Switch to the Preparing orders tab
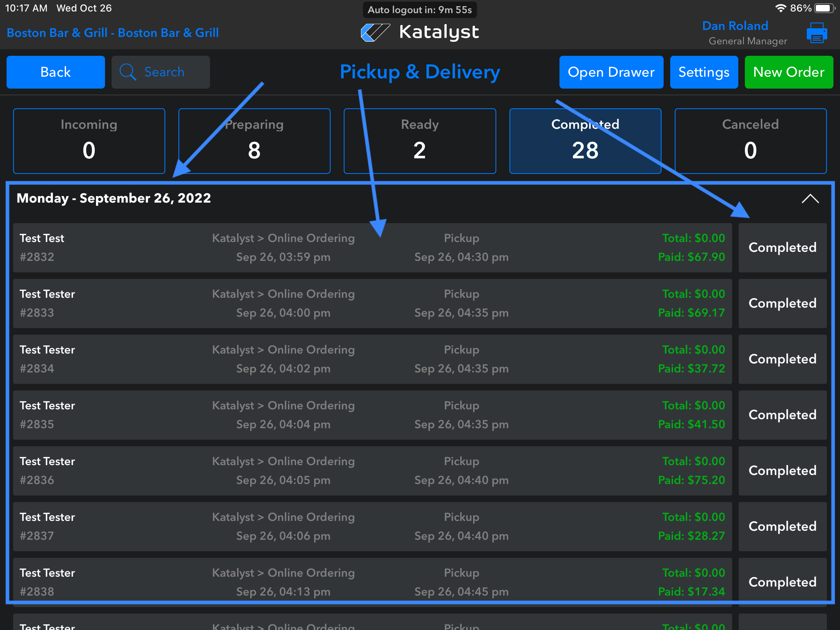 254,141
